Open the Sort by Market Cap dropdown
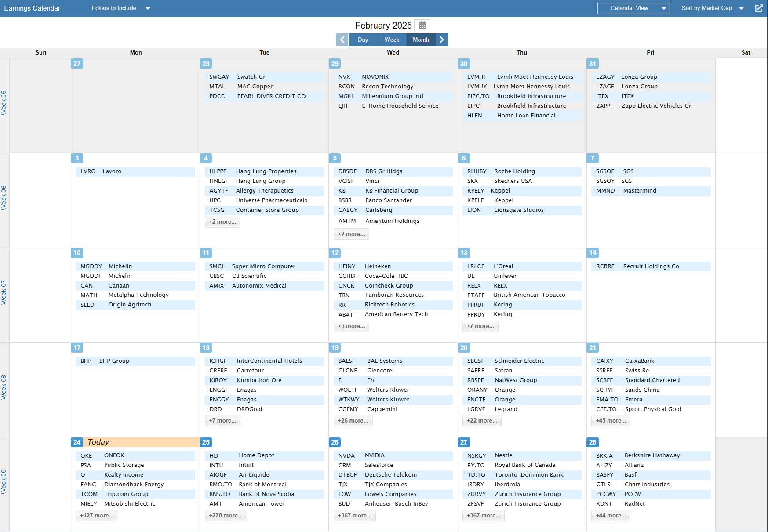This screenshot has width=768, height=532. click(x=711, y=8)
